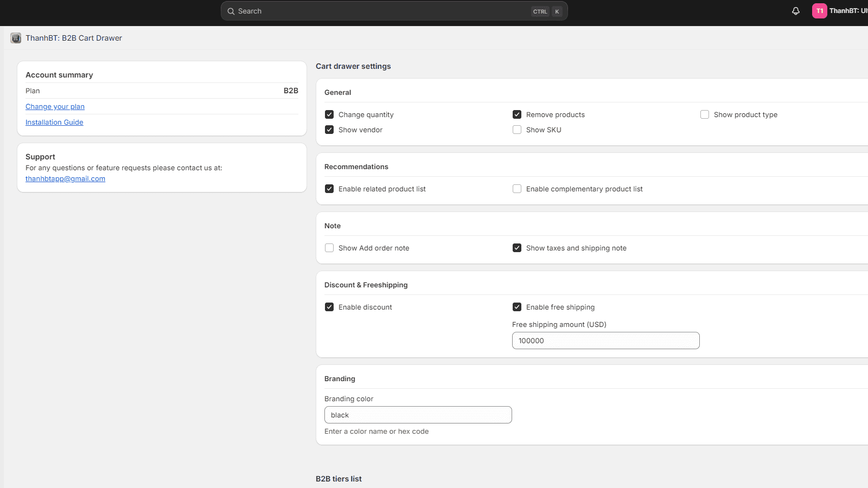
Task: Enable complementary product list checkbox
Action: (517, 189)
